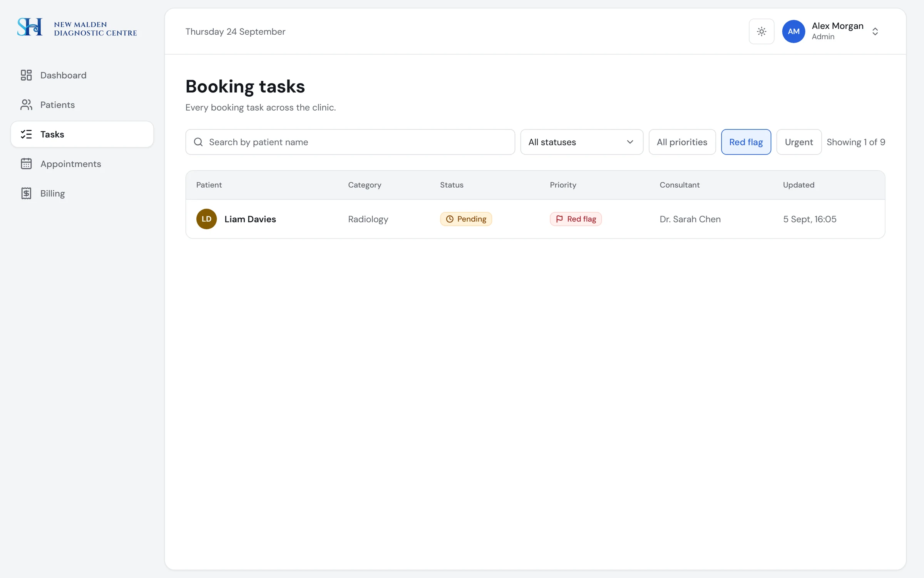Click the Booking tasks heading
Screen dimensions: 924x578
point(245,86)
